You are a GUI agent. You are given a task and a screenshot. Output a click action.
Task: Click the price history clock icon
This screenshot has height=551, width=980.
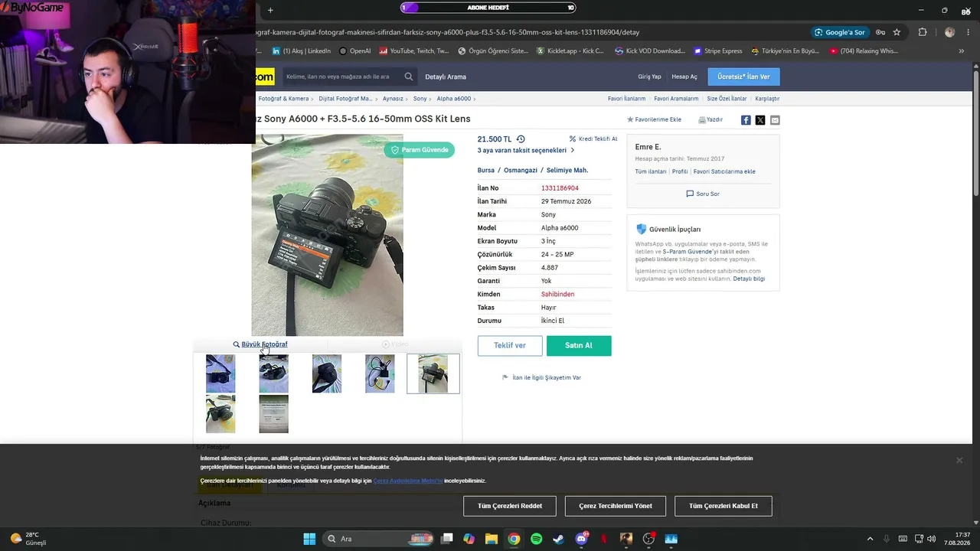pyautogui.click(x=521, y=139)
